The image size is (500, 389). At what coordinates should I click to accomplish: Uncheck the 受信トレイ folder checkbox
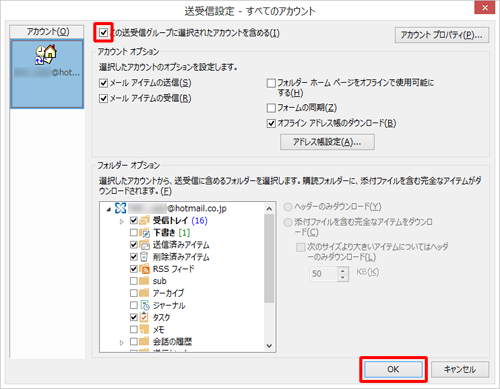point(134,220)
